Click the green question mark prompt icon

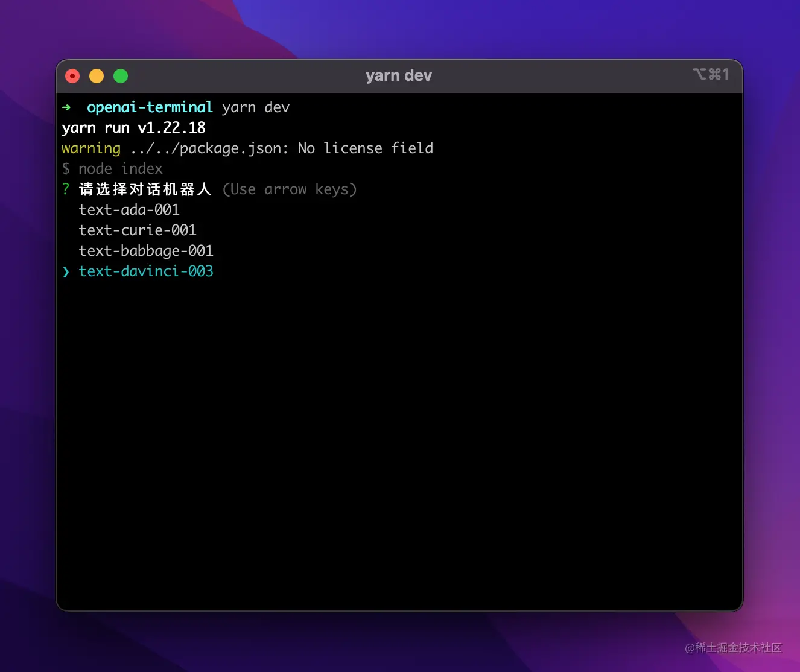(x=66, y=189)
